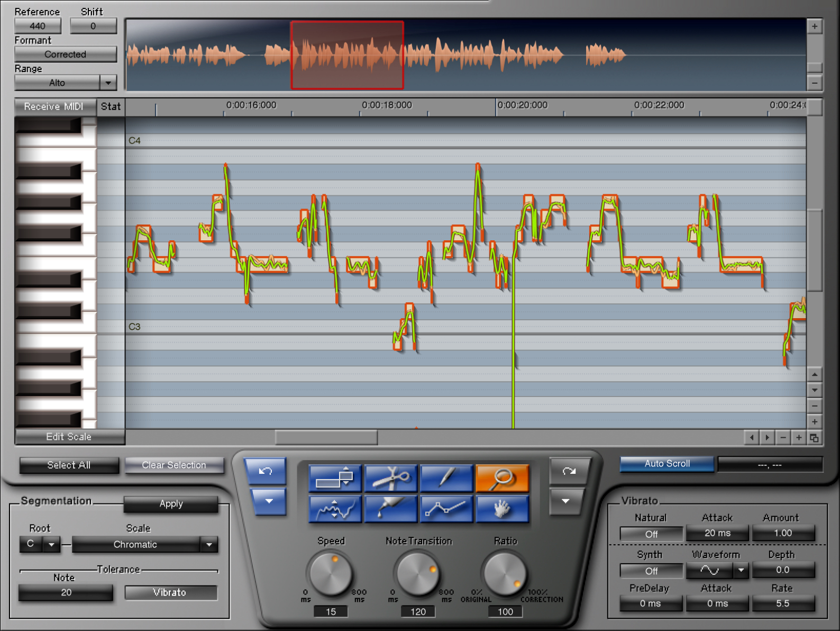
Task: Click the Reference 440 value field
Action: (x=38, y=26)
